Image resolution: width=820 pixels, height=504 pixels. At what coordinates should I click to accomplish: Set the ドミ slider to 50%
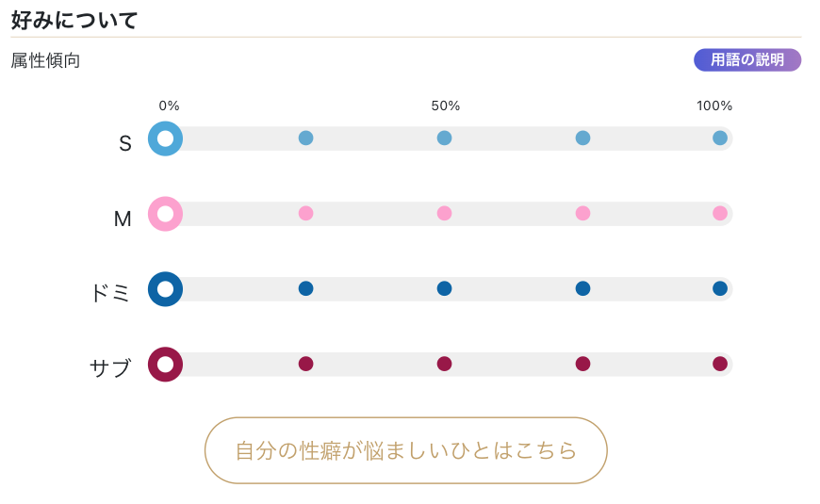point(444,288)
